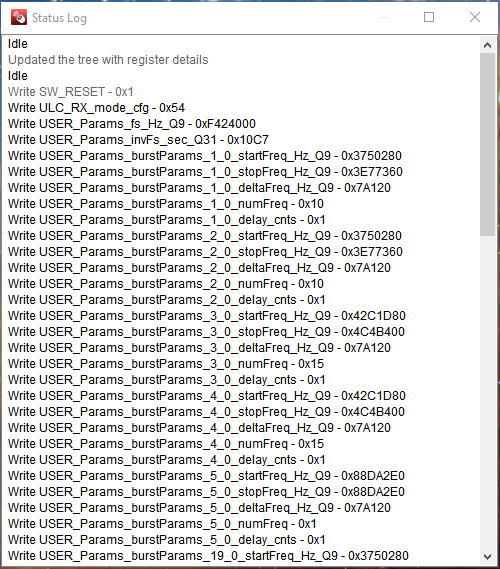The width and height of the screenshot is (500, 569).
Task: Select burstParams_2_0_deltaFreq_Hz_Q9 log line
Action: [199, 267]
